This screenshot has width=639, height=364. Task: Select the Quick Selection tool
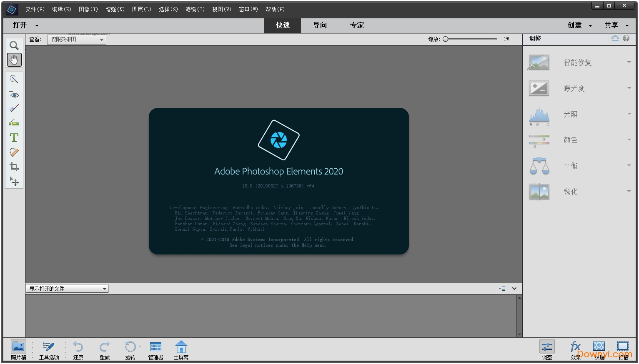pyautogui.click(x=14, y=79)
